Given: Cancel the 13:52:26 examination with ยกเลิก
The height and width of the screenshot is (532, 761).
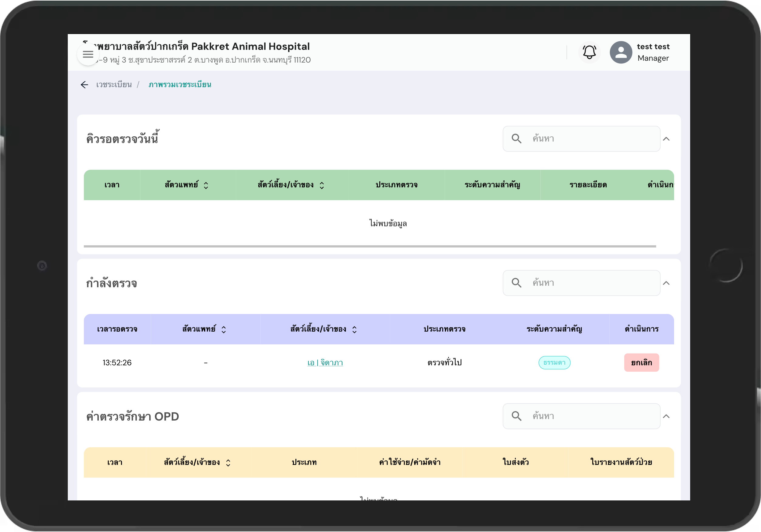Looking at the screenshot, I should click(641, 362).
